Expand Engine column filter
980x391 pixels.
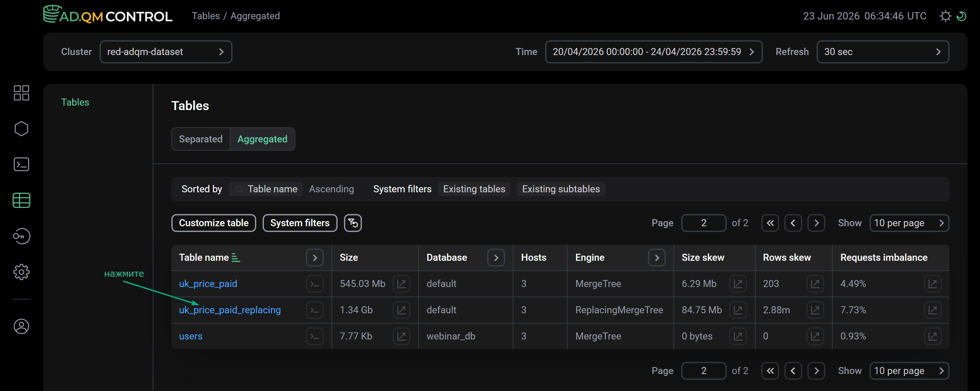[x=657, y=258]
